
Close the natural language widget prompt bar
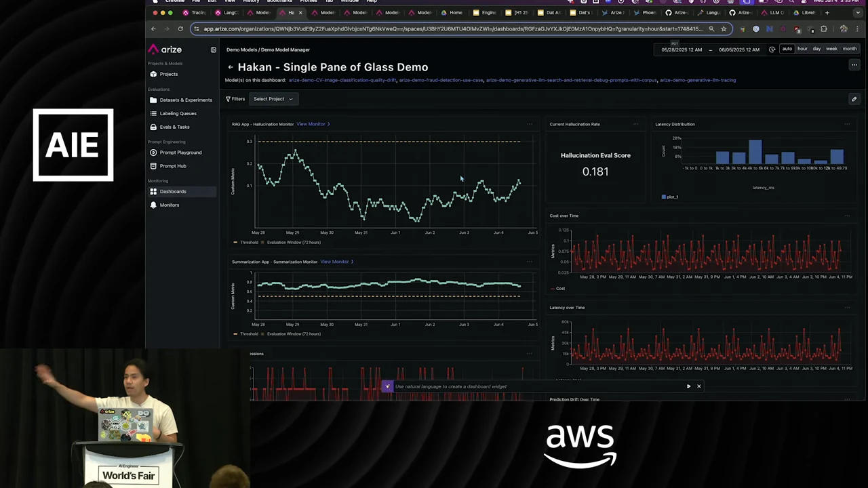click(698, 386)
